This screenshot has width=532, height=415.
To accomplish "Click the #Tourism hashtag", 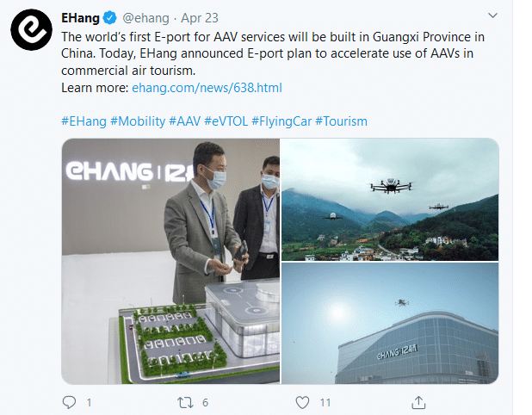I will tap(341, 121).
